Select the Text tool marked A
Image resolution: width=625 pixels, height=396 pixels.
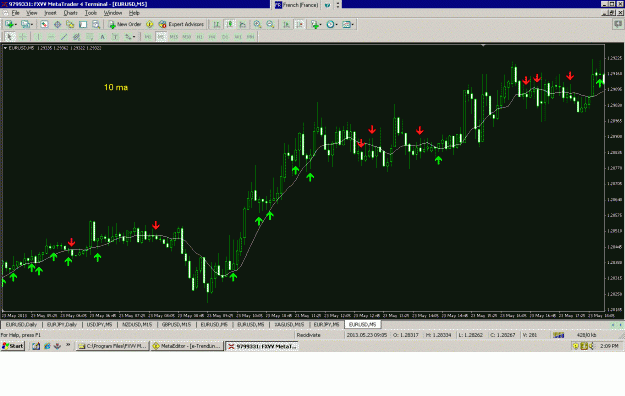[x=102, y=37]
